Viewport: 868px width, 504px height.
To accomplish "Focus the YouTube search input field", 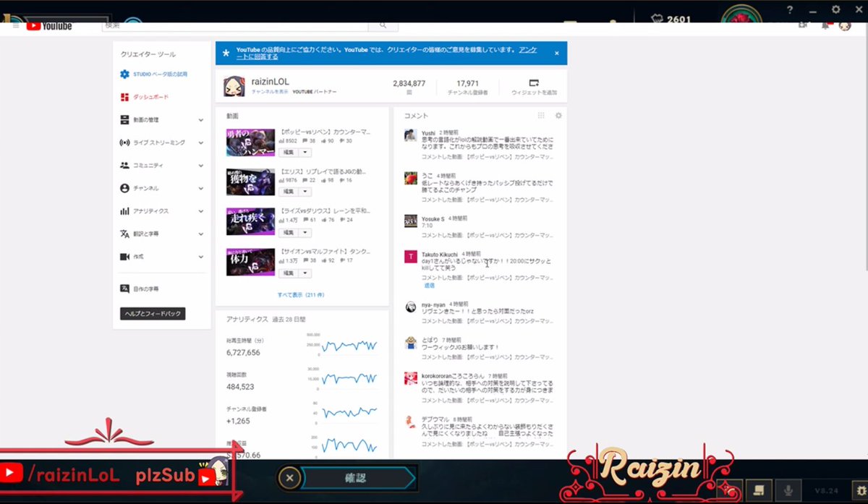I will (x=235, y=26).
